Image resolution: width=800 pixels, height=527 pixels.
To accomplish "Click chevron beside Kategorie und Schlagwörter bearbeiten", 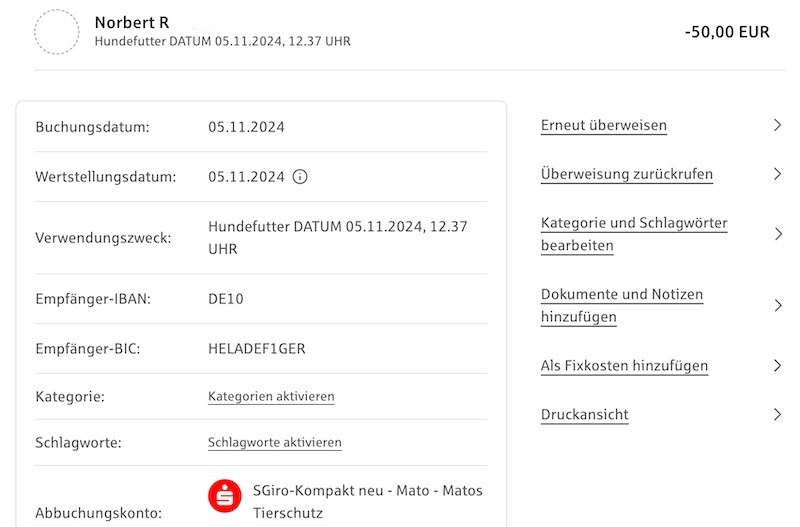I will pyautogui.click(x=777, y=234).
